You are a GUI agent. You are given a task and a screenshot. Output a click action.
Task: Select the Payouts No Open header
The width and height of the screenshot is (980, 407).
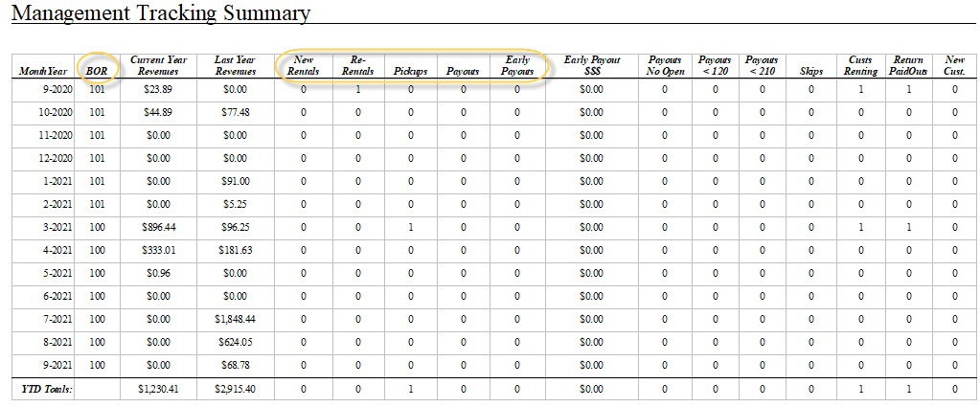coord(666,65)
